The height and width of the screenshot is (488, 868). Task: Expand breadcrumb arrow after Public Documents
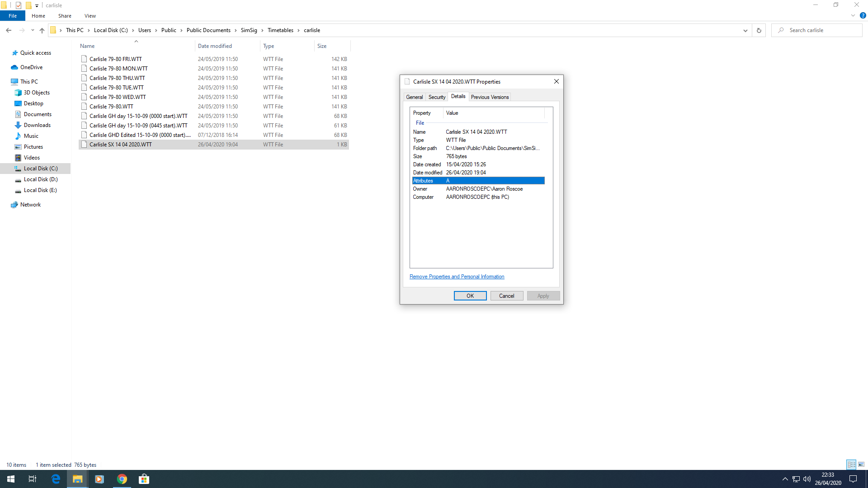click(236, 30)
